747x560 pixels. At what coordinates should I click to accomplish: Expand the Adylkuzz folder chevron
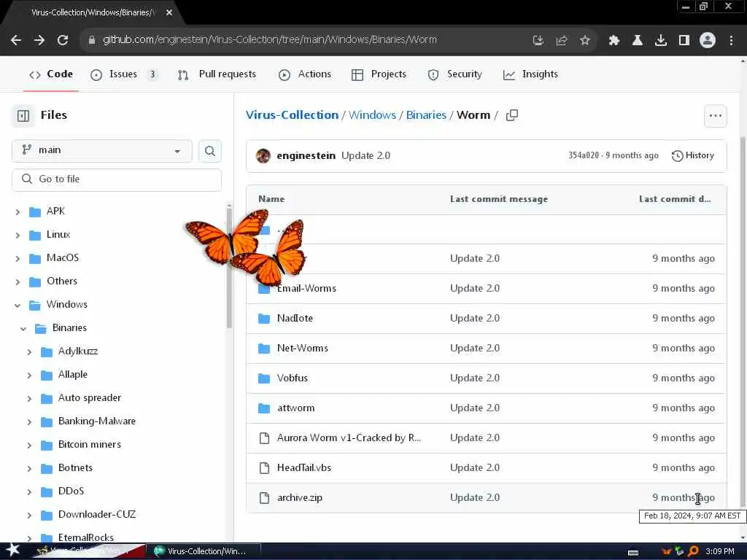[x=29, y=352]
